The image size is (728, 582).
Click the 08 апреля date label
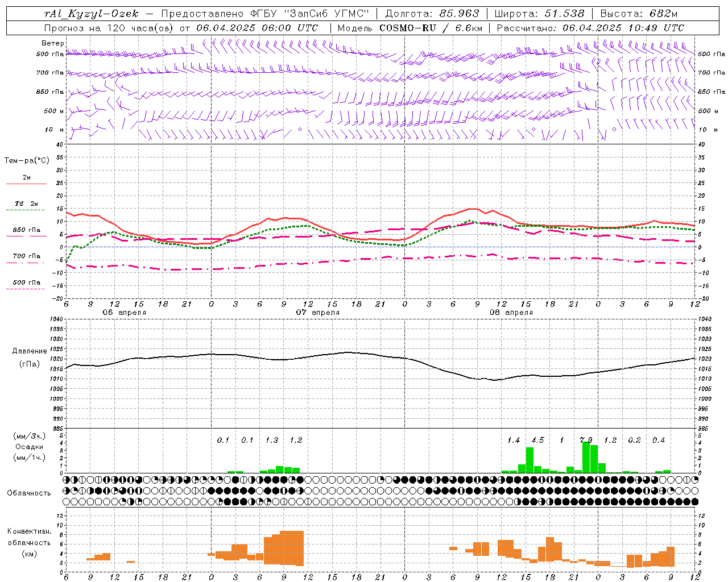coord(511,313)
